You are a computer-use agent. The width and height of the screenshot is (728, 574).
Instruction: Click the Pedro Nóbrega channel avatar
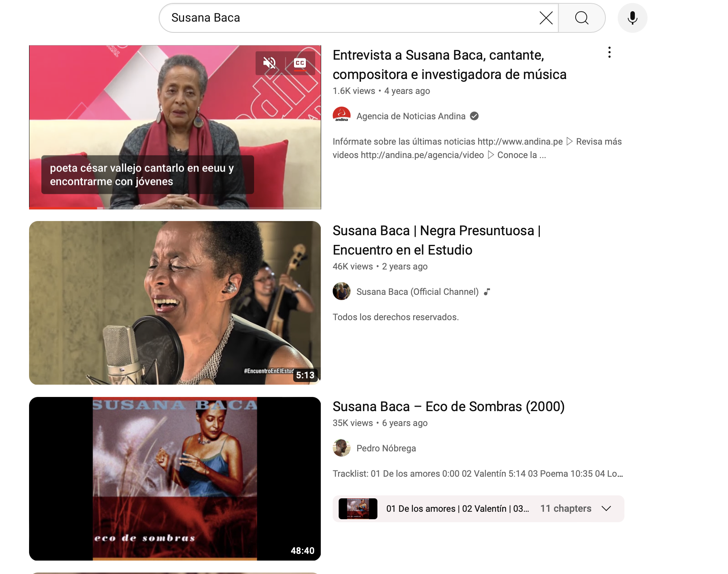point(341,448)
